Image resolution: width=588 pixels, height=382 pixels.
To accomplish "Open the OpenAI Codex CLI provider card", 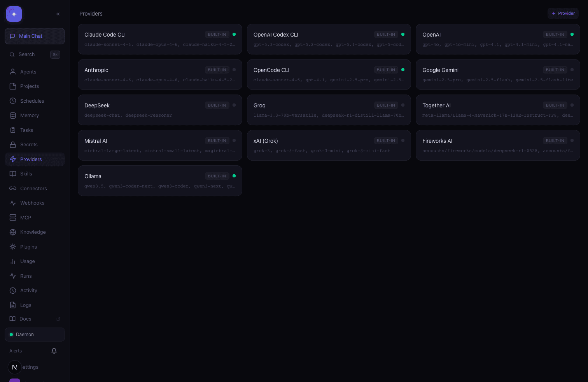I will [329, 39].
